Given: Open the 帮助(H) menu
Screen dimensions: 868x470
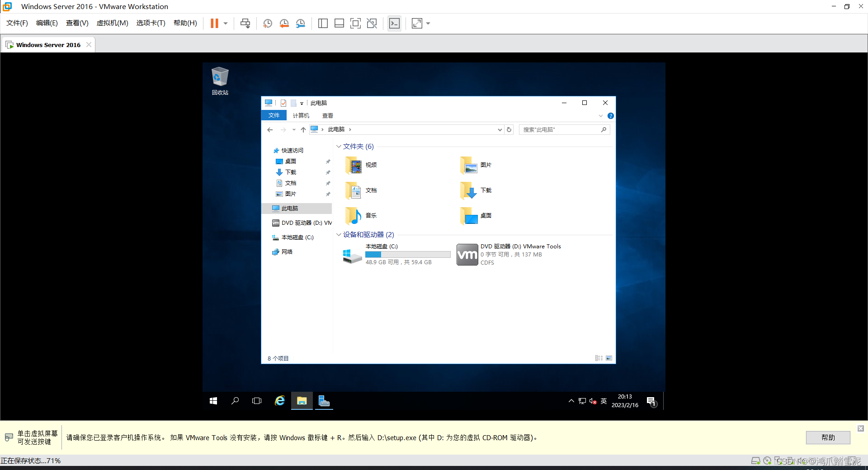Looking at the screenshot, I should (x=185, y=23).
